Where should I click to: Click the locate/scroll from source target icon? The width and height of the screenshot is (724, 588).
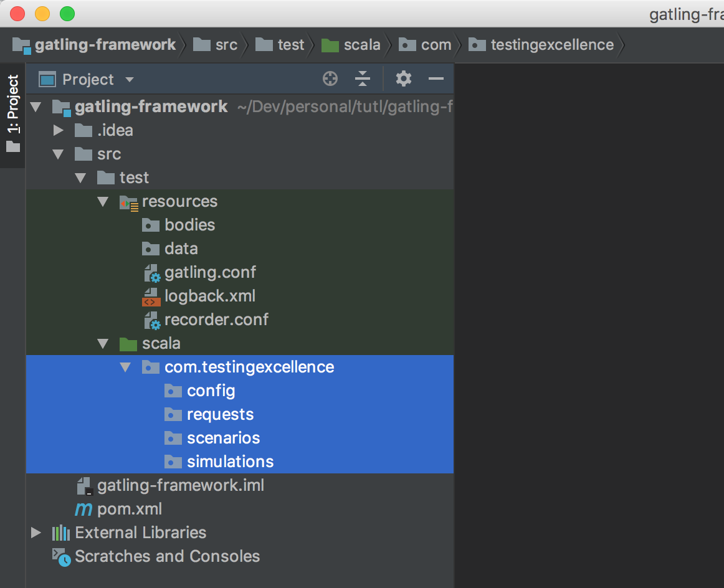pos(330,79)
